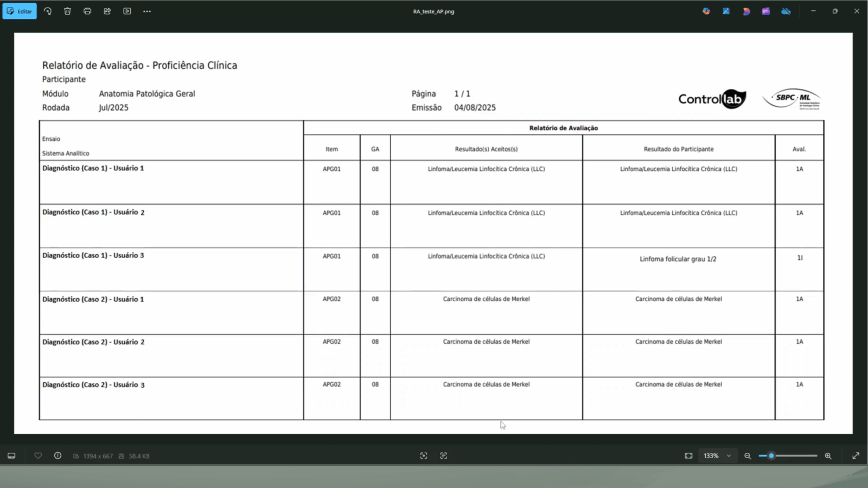
Task: Print the report image
Action: point(87,11)
